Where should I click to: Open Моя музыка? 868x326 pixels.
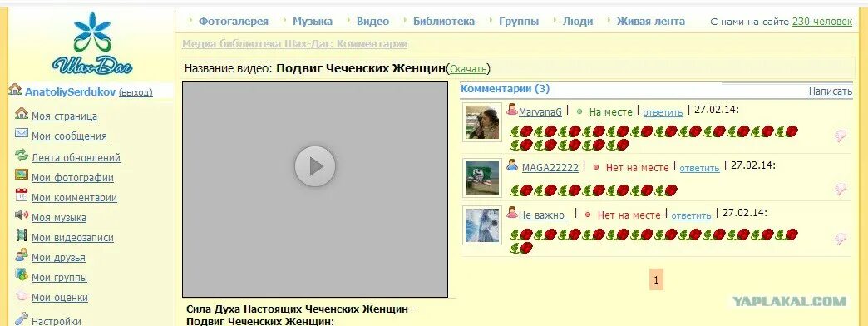click(x=59, y=218)
